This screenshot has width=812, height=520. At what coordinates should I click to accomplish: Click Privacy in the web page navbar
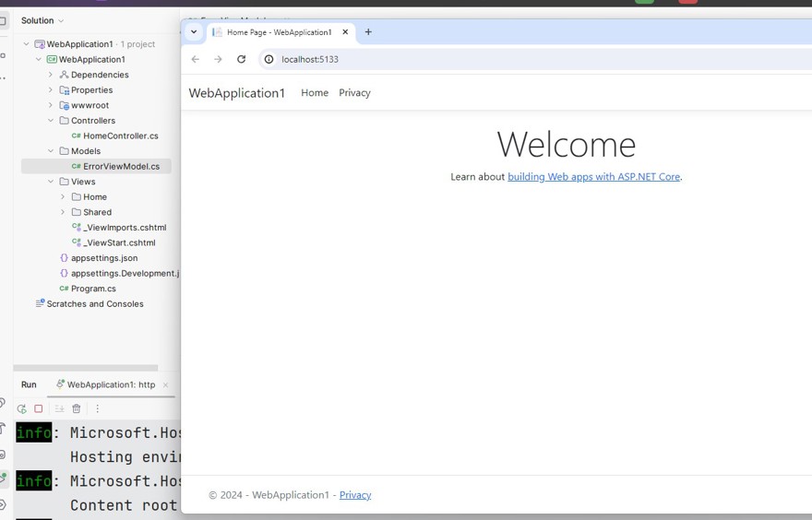(x=354, y=92)
